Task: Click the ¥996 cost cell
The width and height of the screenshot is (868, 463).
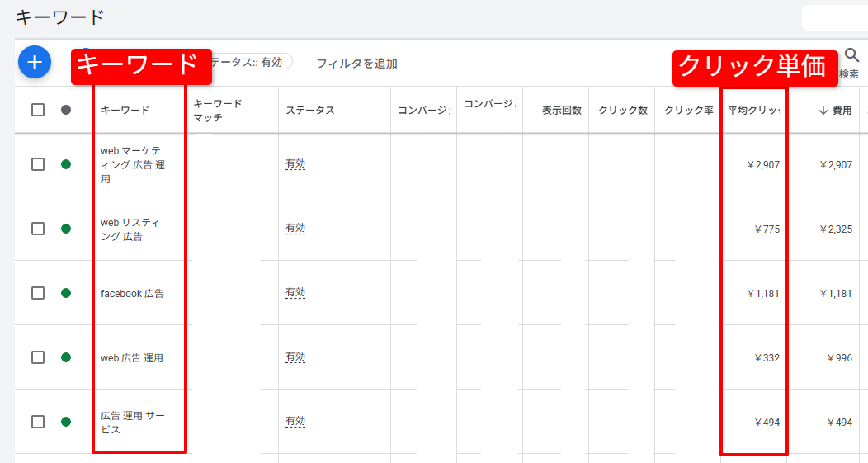Action: (840, 358)
